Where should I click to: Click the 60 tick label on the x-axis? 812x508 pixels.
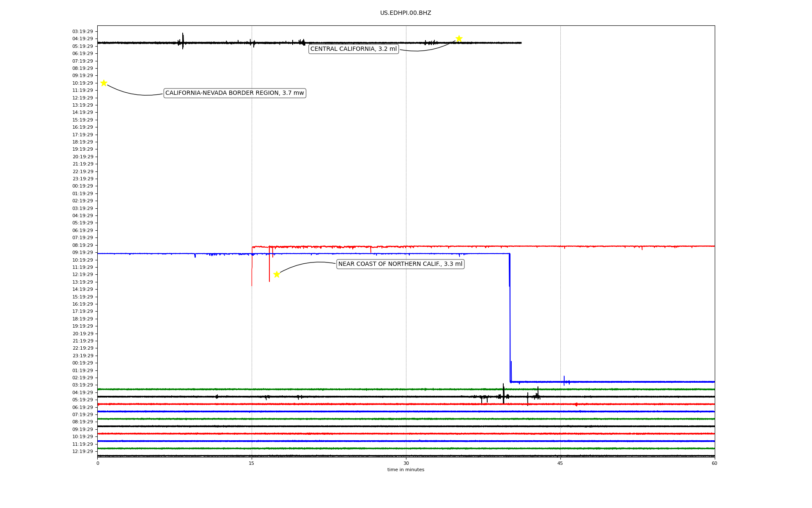pyautogui.click(x=714, y=463)
